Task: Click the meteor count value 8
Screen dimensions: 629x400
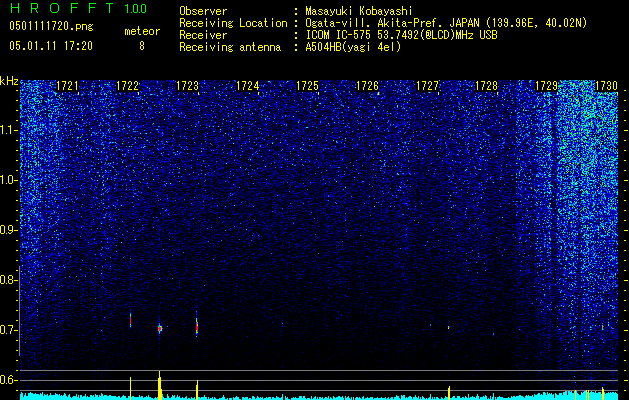Action: click(142, 46)
